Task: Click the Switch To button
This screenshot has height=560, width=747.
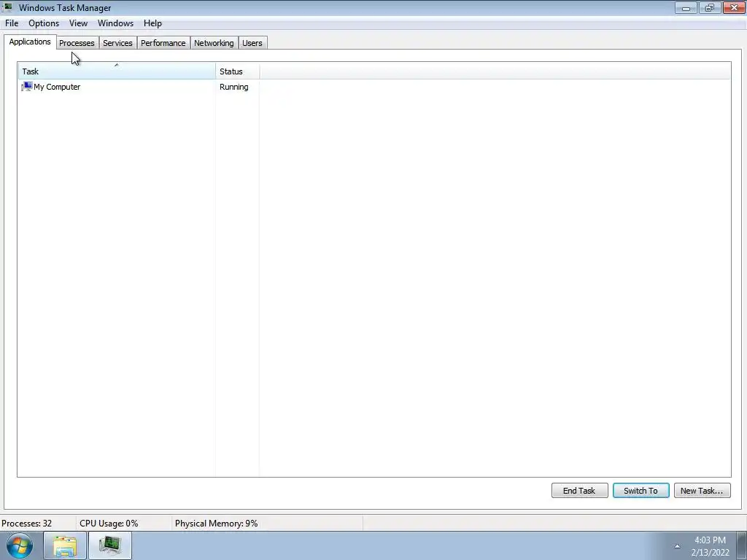Action: pos(640,491)
